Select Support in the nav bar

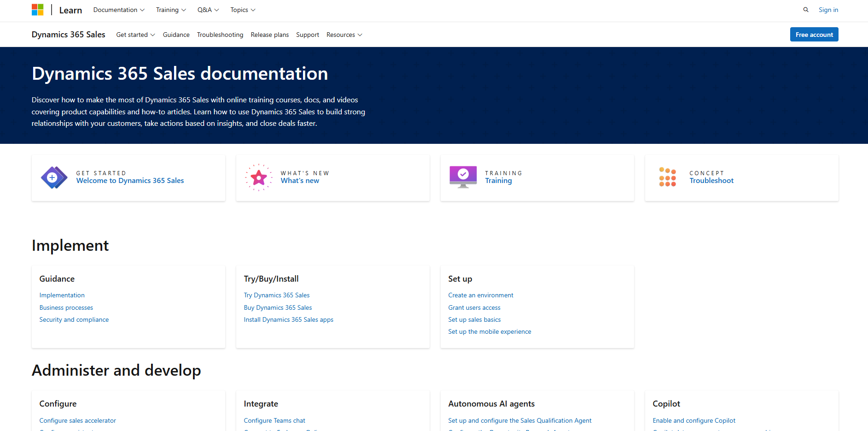(x=308, y=35)
